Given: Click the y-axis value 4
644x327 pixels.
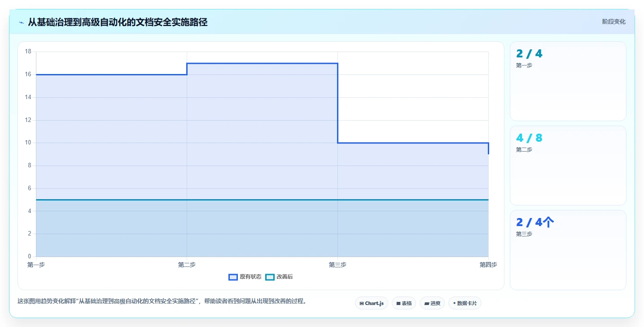Looking at the screenshot, I should (x=29, y=211).
